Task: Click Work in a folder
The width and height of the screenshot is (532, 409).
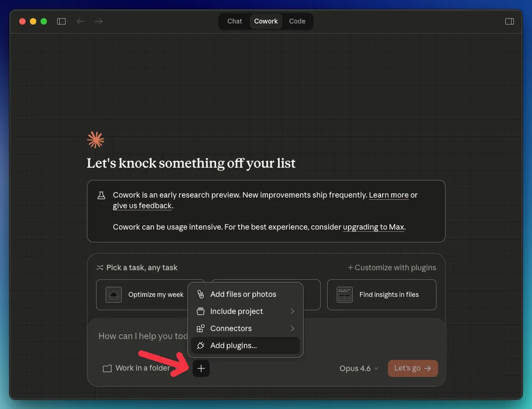Action: tap(137, 368)
